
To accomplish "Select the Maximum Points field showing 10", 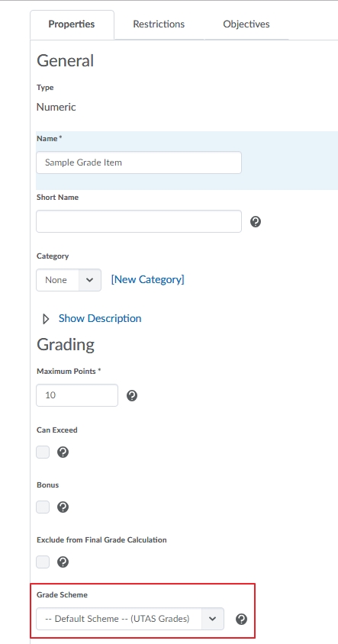I will (77, 395).
